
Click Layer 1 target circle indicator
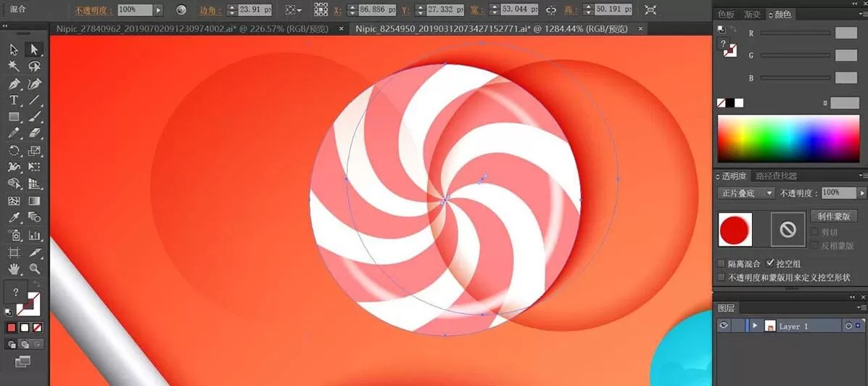coord(848,327)
